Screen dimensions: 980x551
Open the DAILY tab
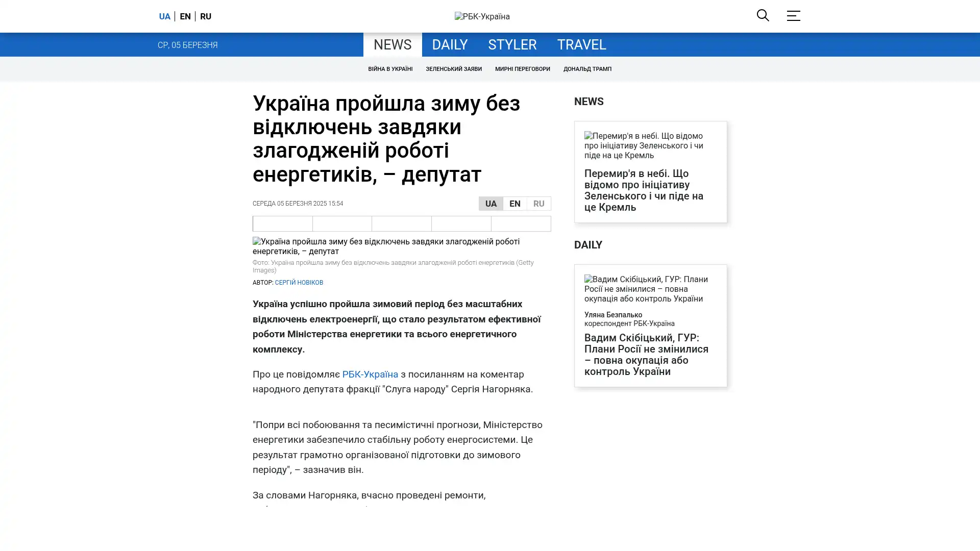(449, 44)
